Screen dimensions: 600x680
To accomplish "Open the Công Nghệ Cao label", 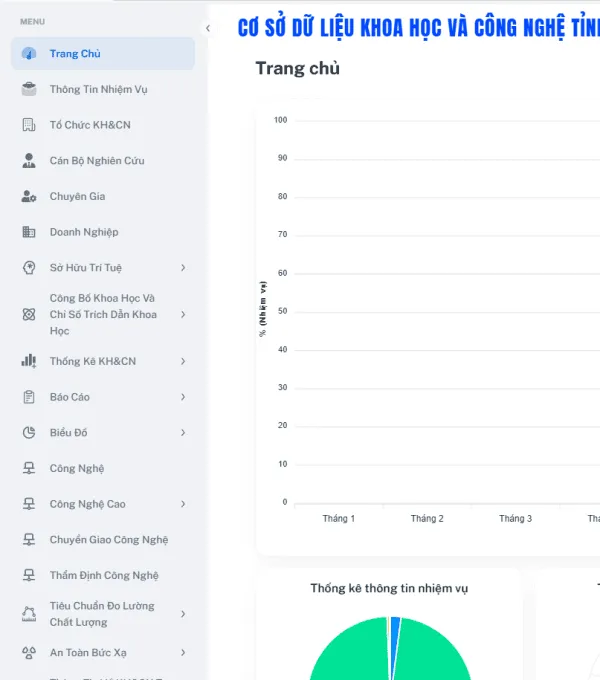I will pos(88,504).
